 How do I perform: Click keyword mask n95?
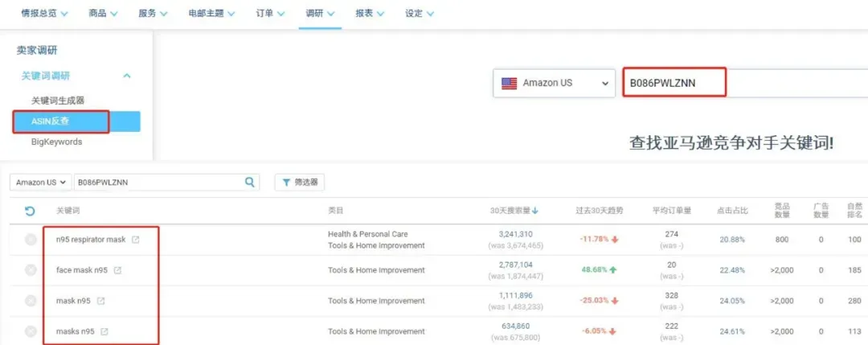tap(74, 301)
